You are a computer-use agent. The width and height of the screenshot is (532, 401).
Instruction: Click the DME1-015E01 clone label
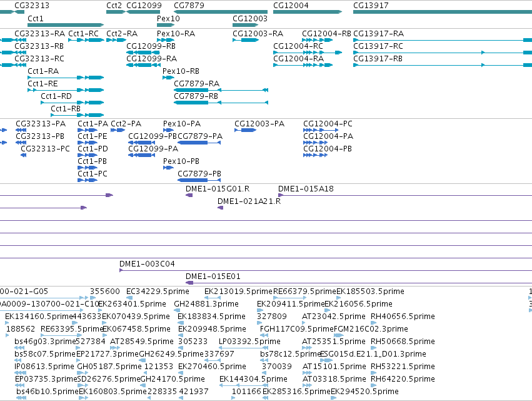[213, 277]
